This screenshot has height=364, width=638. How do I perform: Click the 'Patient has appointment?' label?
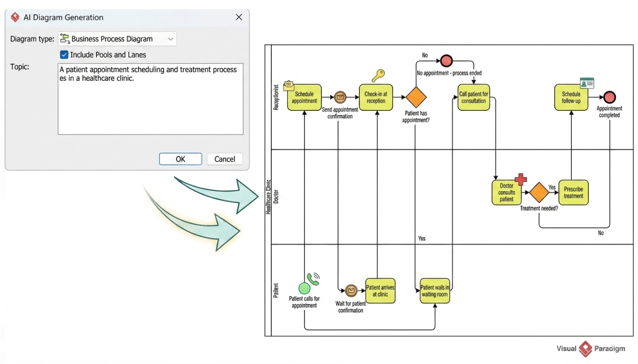point(416,117)
